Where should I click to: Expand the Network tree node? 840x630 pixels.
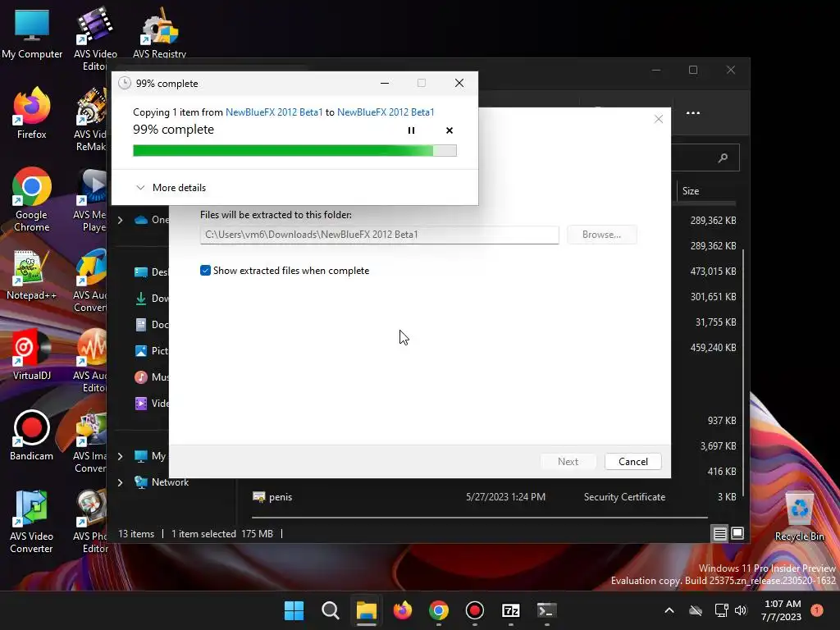(x=120, y=482)
